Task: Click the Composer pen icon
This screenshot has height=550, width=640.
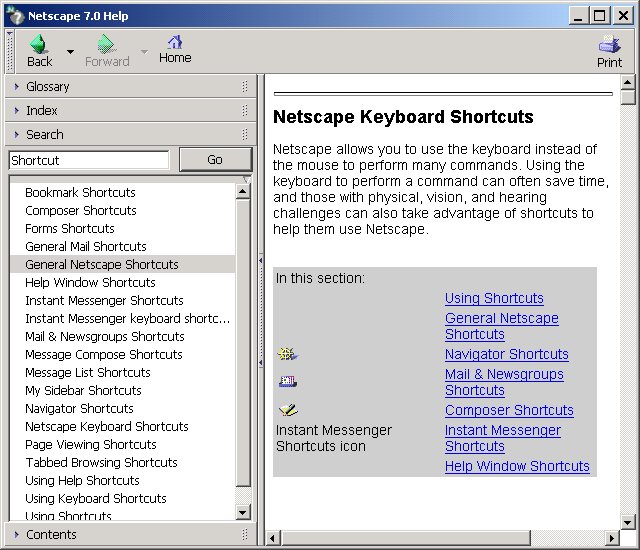Action: click(288, 410)
